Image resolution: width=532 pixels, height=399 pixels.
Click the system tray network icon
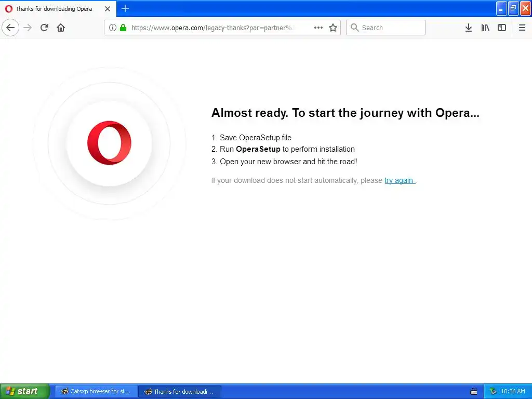493,391
